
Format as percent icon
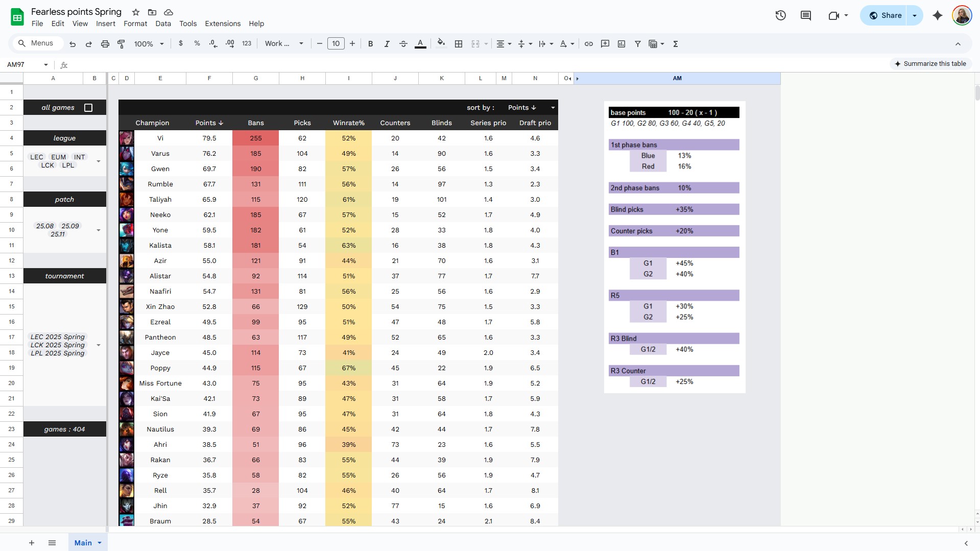(197, 43)
